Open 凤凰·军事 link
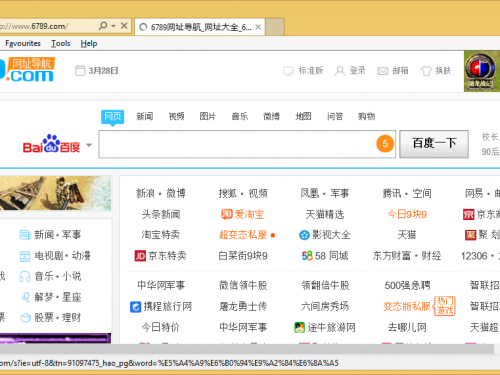 click(325, 193)
